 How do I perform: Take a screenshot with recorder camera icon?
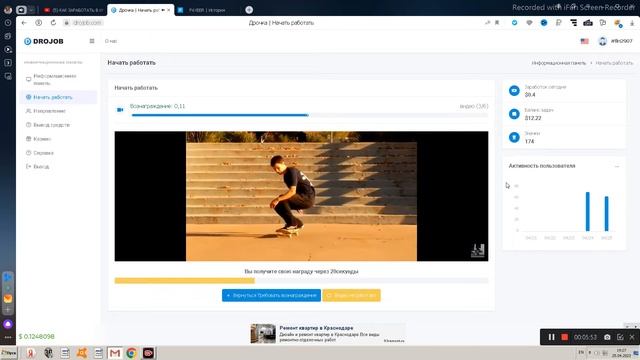click(x=607, y=337)
